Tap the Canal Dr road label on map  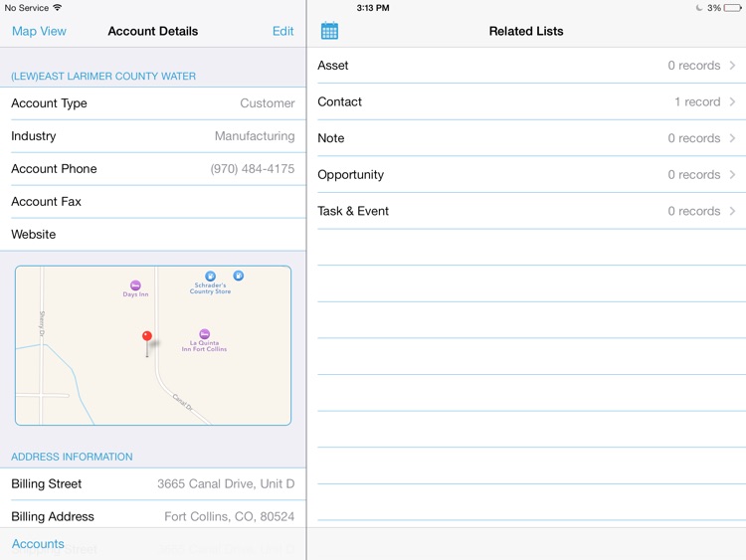click(182, 402)
